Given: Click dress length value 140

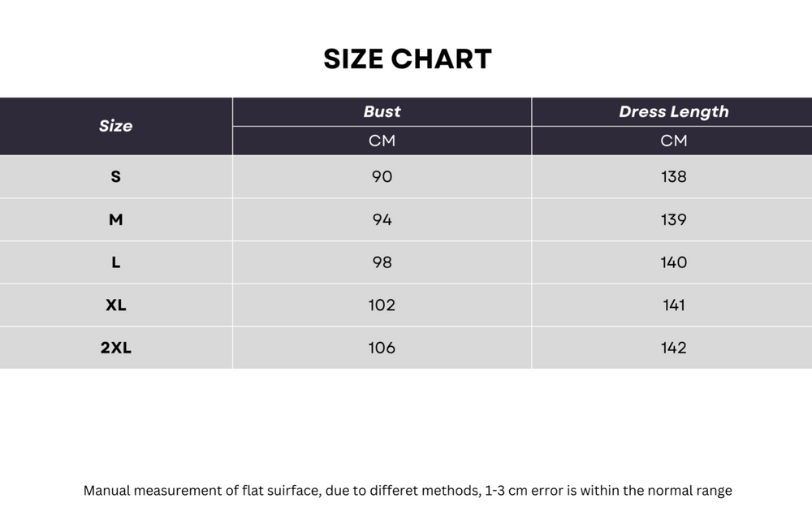Looking at the screenshot, I should coord(674,262).
